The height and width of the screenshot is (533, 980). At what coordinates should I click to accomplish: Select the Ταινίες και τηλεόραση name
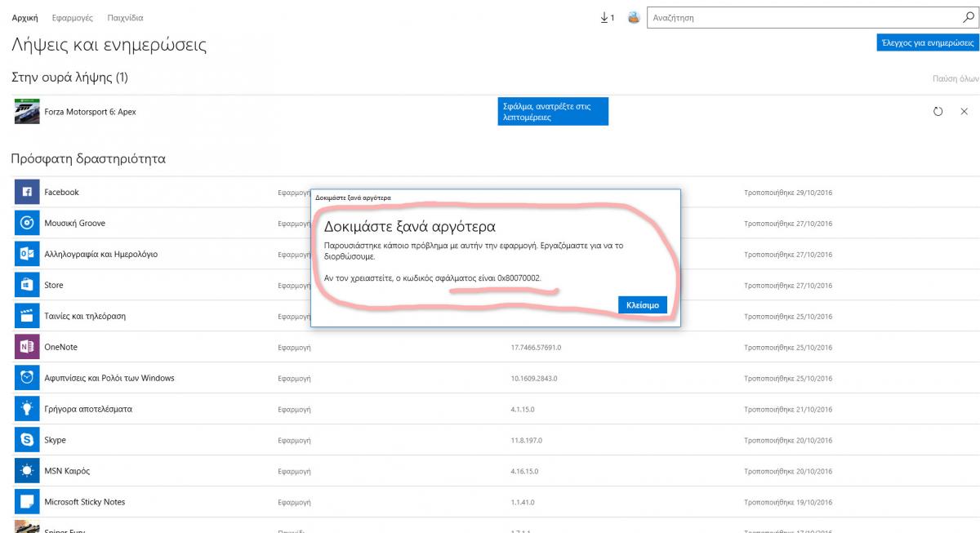click(x=85, y=317)
